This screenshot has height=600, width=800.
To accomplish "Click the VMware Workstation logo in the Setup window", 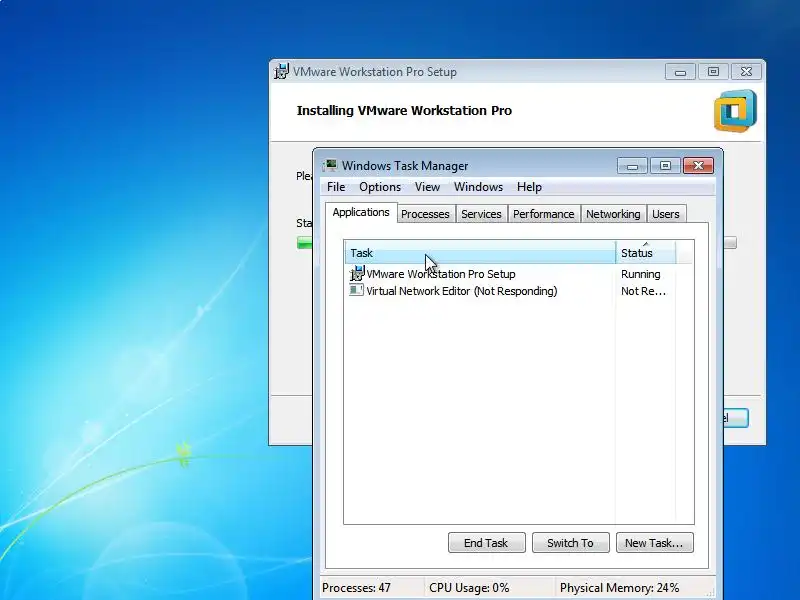I will pyautogui.click(x=735, y=111).
